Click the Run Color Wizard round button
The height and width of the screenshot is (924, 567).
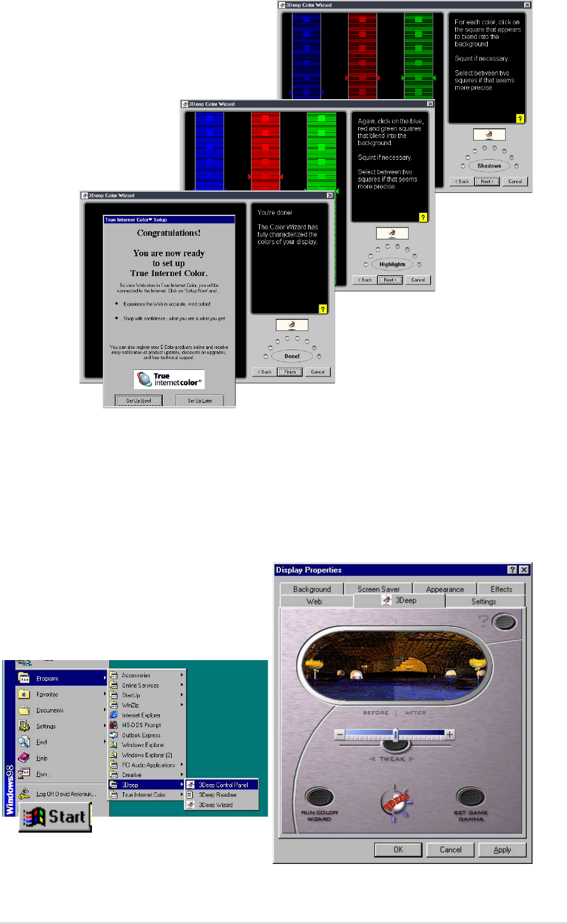click(x=319, y=798)
